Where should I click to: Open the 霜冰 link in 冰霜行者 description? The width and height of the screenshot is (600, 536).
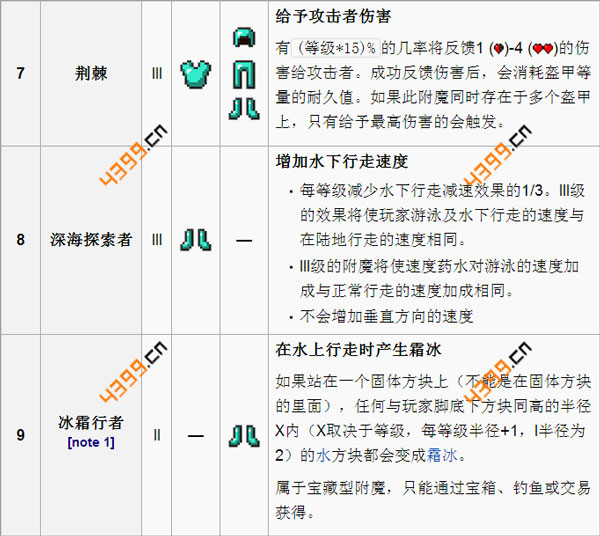(442, 456)
